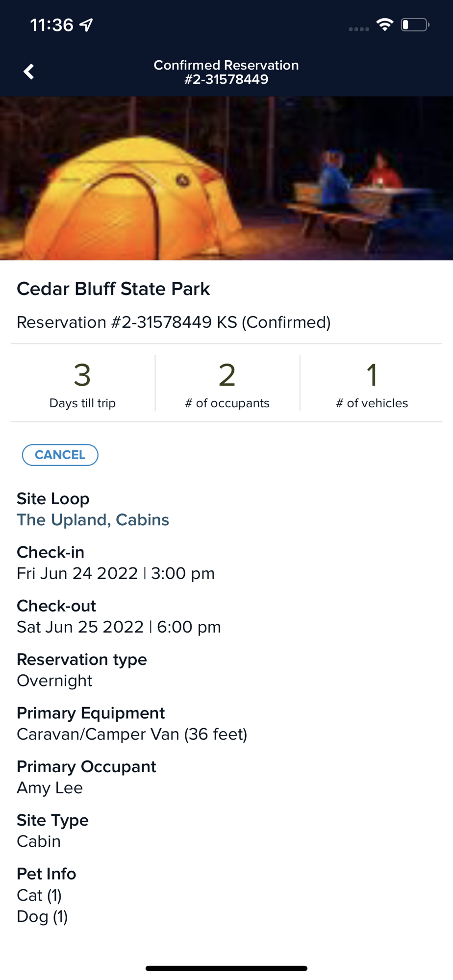Image resolution: width=453 pixels, height=980 pixels.
Task: Tap the battery status icon
Action: (415, 24)
